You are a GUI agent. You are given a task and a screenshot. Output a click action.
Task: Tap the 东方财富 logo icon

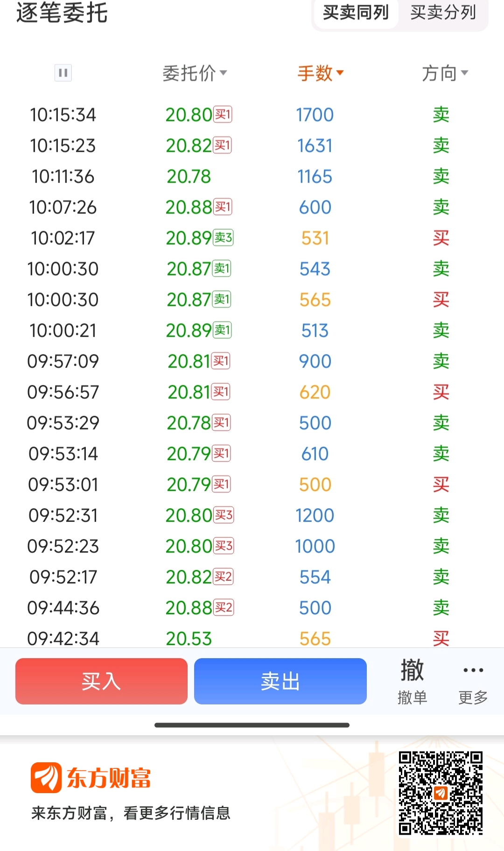[46, 778]
